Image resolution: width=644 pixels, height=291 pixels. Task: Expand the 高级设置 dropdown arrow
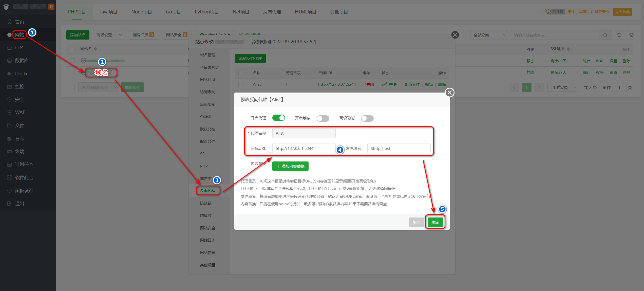pyautogui.click(x=120, y=35)
